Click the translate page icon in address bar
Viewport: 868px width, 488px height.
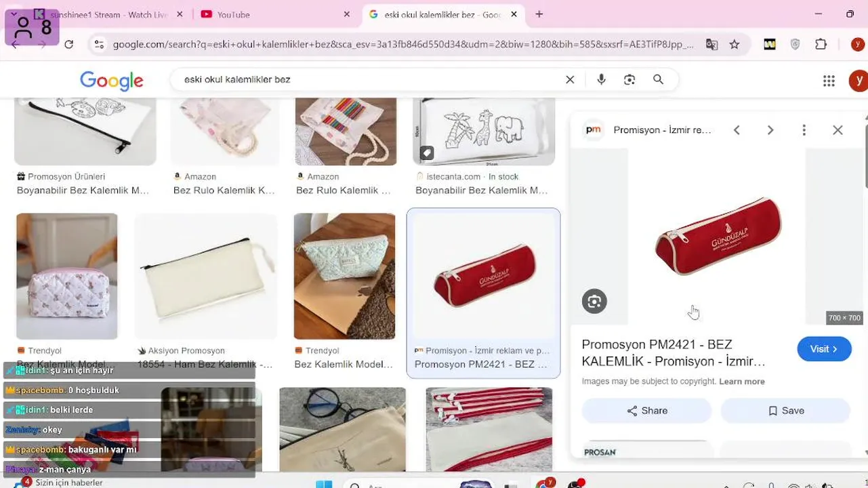[711, 44]
